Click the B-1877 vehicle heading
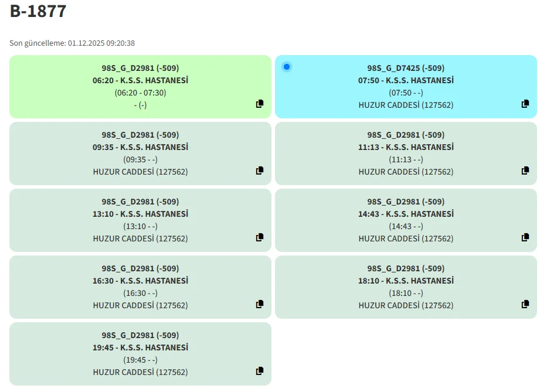540x392 pixels. point(38,11)
